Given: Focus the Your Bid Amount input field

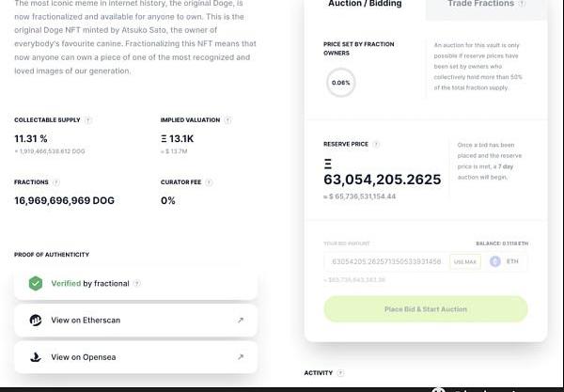Looking at the screenshot, I should click(385, 261).
